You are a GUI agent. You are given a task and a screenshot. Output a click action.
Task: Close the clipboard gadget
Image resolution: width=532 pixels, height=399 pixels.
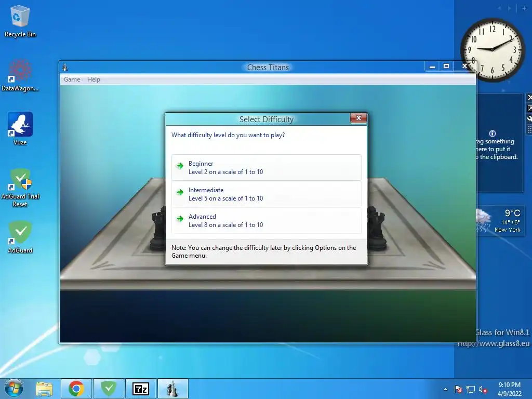pyautogui.click(x=529, y=98)
